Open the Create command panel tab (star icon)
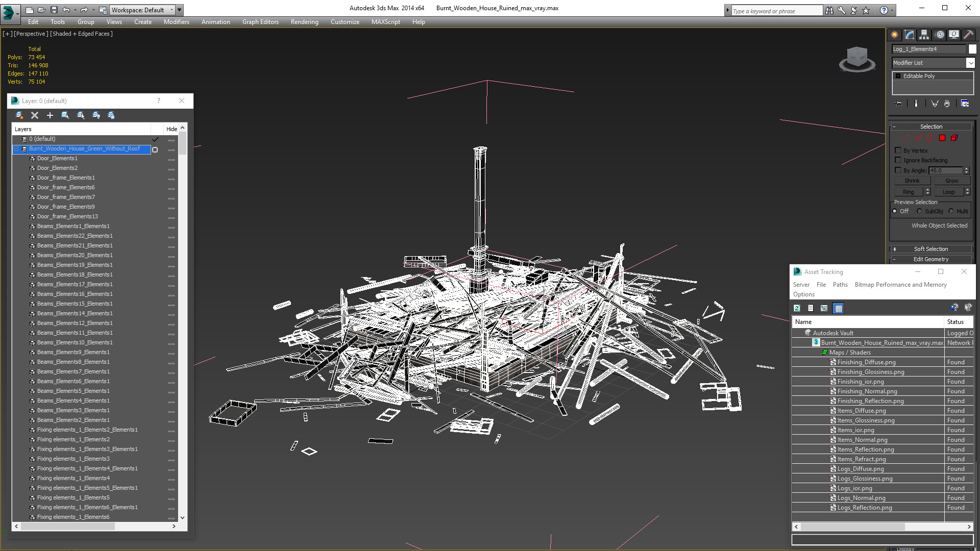Viewport: 980px width, 551px height. tap(895, 35)
